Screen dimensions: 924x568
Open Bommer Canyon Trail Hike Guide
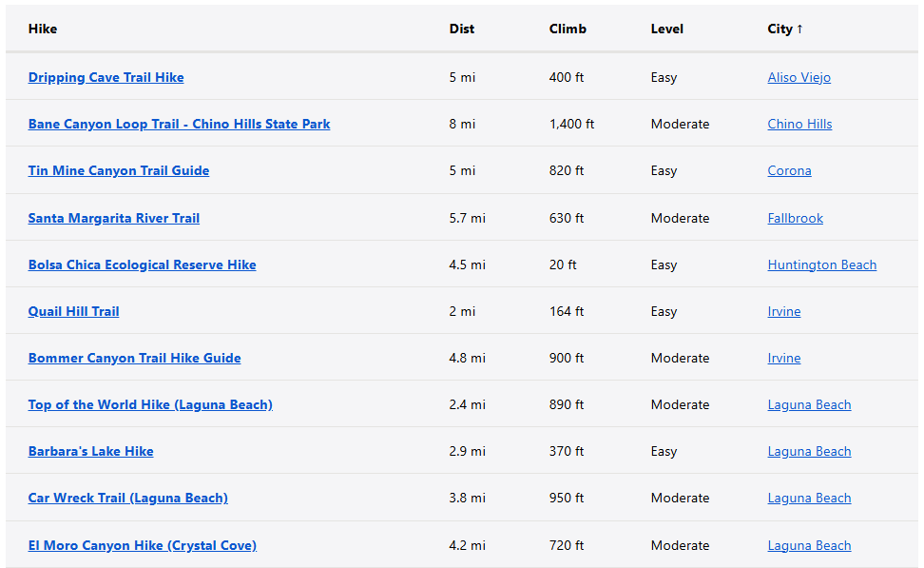134,359
